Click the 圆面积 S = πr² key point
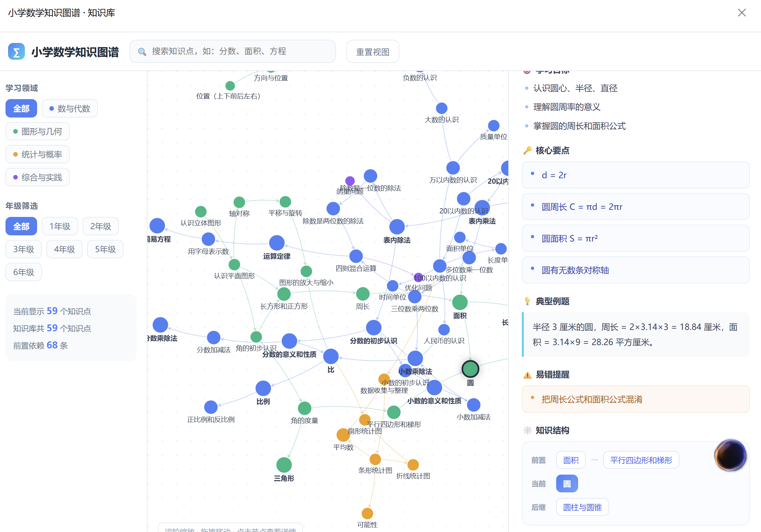The height and width of the screenshot is (532, 761). pos(635,238)
